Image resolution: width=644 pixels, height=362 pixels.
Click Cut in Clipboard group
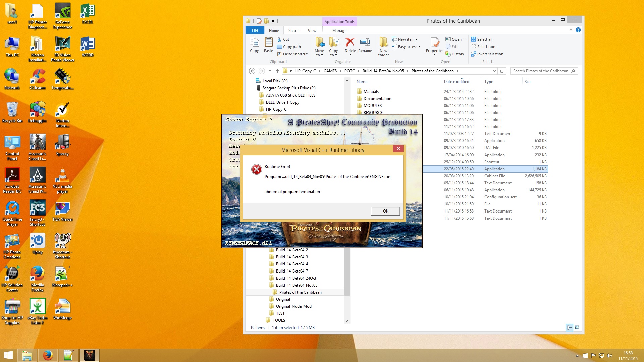[283, 39]
